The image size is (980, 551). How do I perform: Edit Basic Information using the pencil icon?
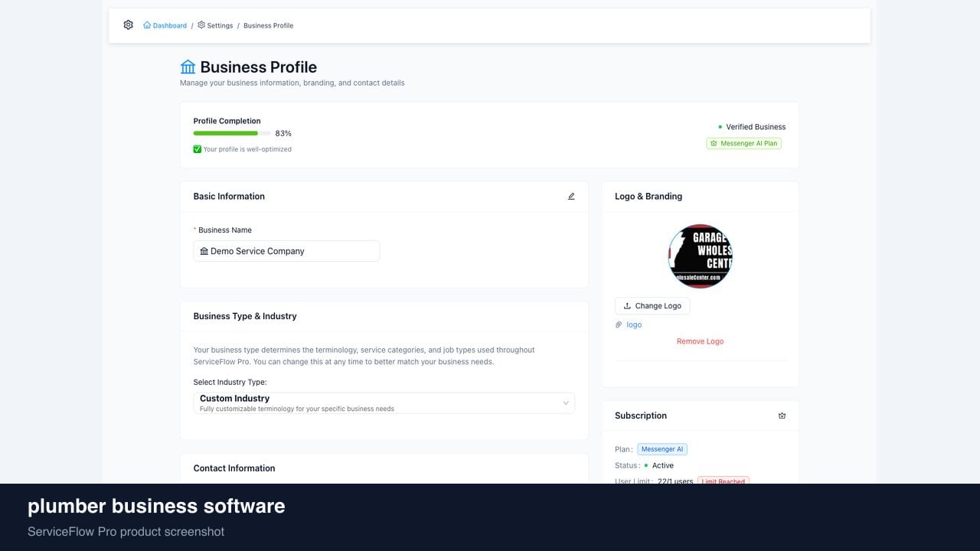tap(571, 197)
